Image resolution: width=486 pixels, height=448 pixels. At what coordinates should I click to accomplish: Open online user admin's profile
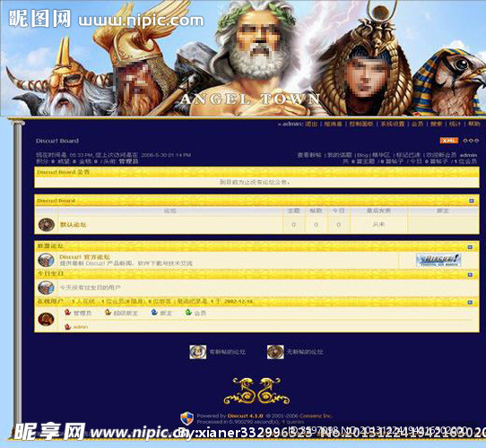pos(81,327)
